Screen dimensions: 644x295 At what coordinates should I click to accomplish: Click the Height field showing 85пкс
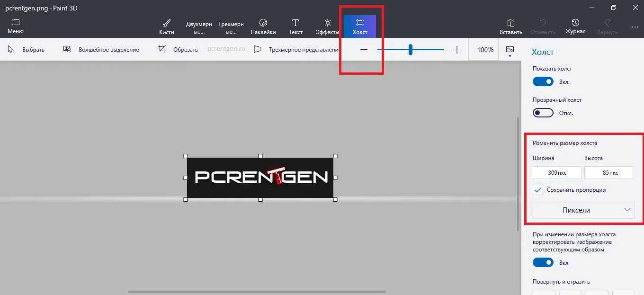pyautogui.click(x=608, y=173)
